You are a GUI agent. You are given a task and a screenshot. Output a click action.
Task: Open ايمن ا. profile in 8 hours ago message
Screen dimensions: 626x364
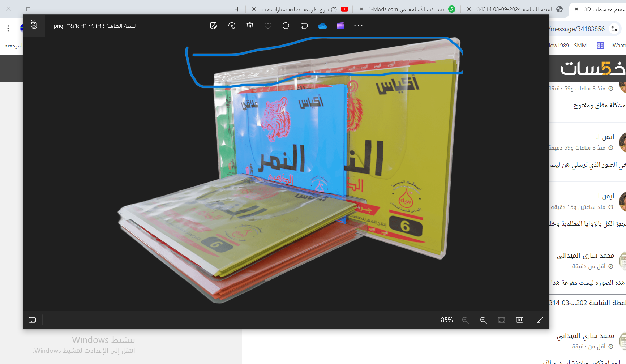605,137
